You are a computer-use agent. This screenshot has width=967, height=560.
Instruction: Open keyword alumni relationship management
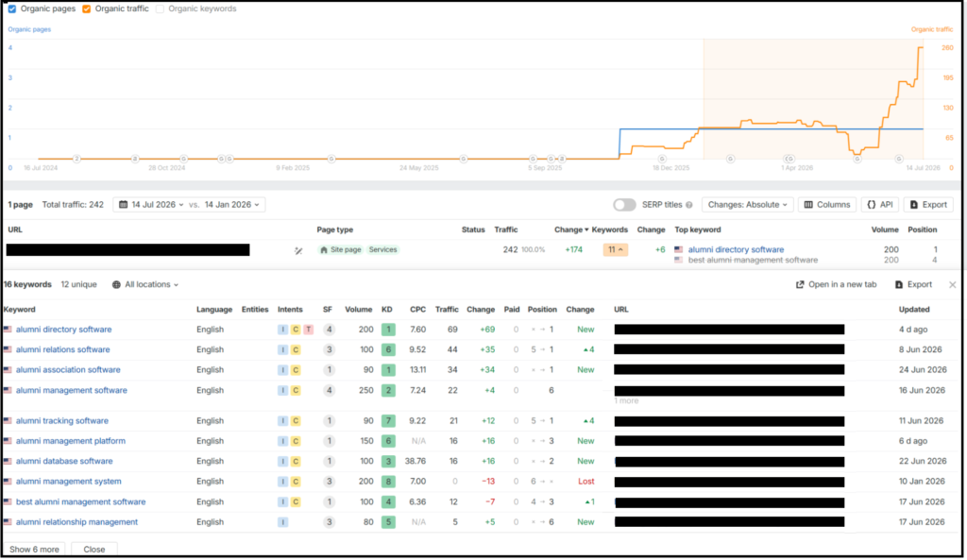[76, 522]
